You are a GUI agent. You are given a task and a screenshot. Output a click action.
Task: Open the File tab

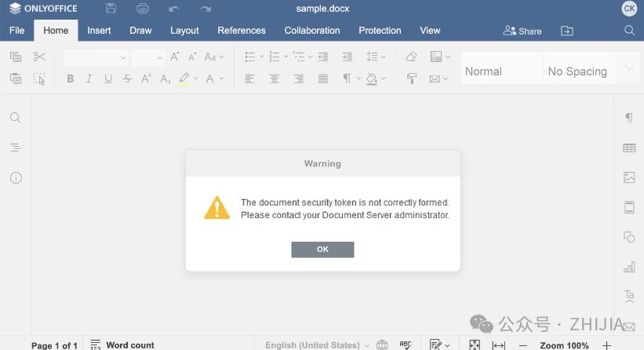pyautogui.click(x=16, y=31)
